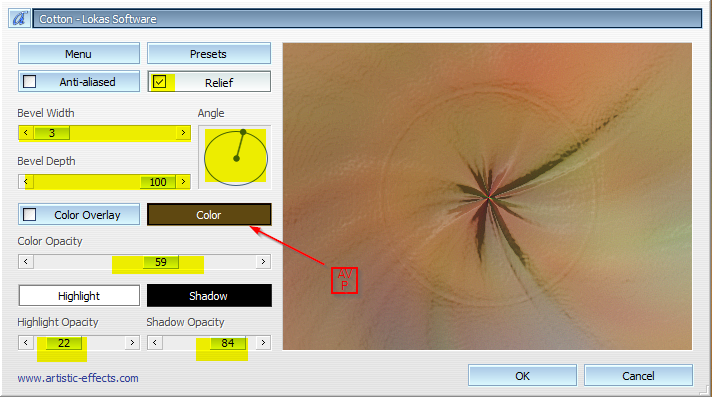
Task: Toggle the Color Overlay checkbox
Action: click(x=30, y=214)
